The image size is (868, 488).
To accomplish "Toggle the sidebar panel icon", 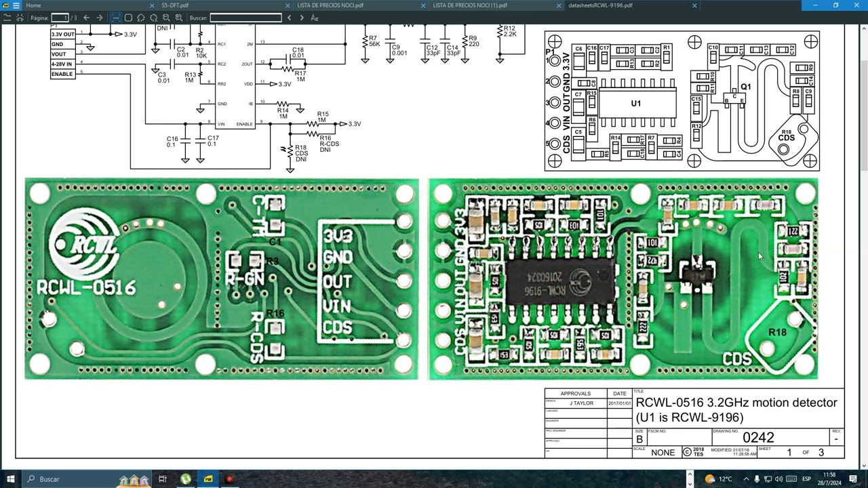I will 7,18.
